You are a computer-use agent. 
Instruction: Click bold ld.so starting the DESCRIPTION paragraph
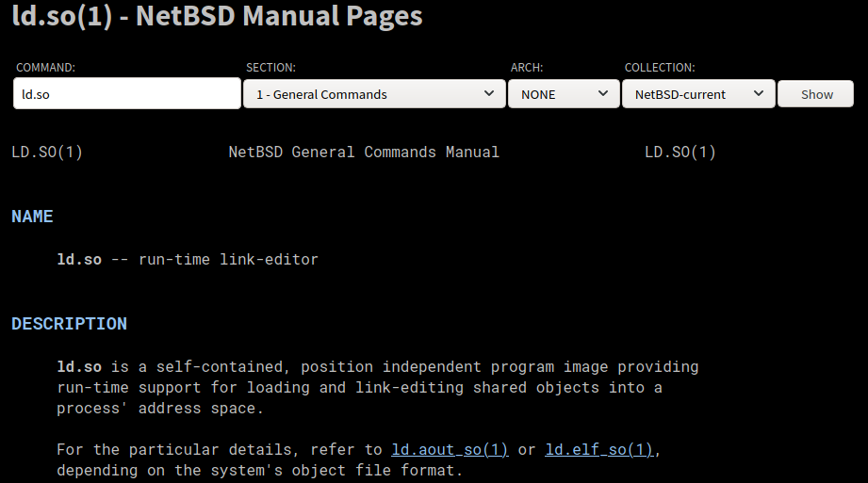coord(79,366)
